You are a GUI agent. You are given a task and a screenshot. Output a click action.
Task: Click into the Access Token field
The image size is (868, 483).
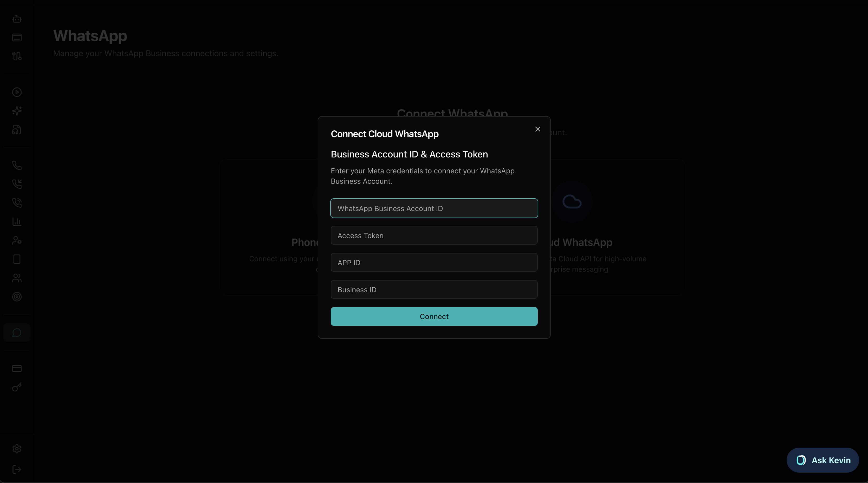pyautogui.click(x=434, y=236)
